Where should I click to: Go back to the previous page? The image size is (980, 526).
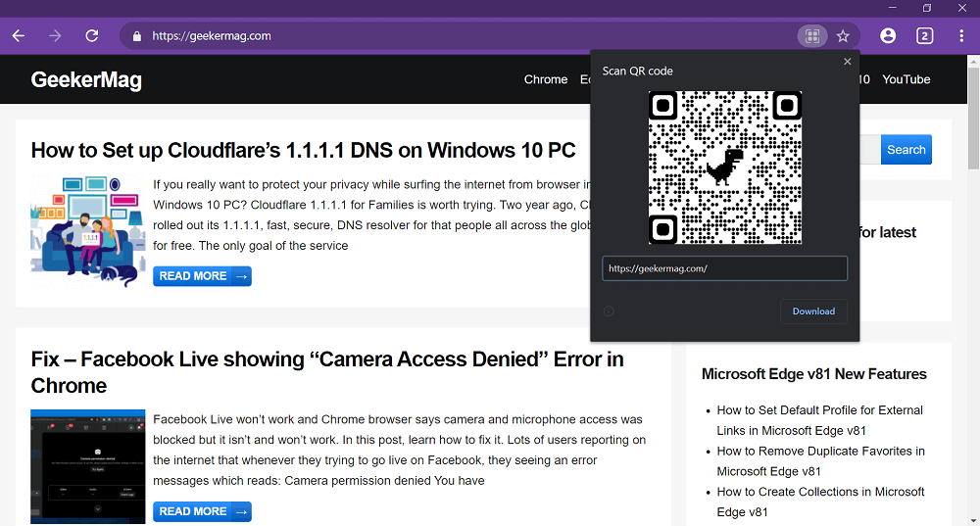coord(19,35)
